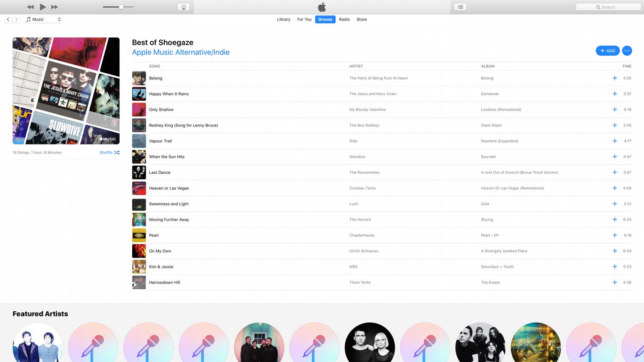Select the song title Last Dance
Screen dimensions: 644x362
(160, 172)
